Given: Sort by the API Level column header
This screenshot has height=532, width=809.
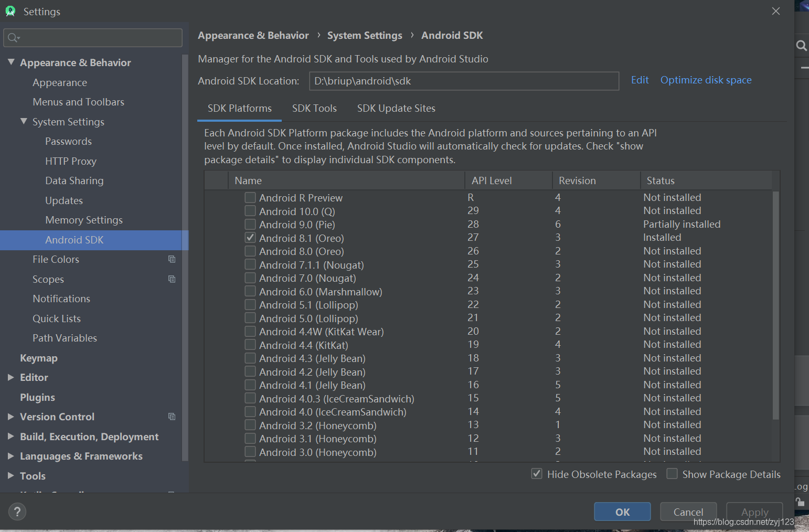Looking at the screenshot, I should [x=509, y=180].
